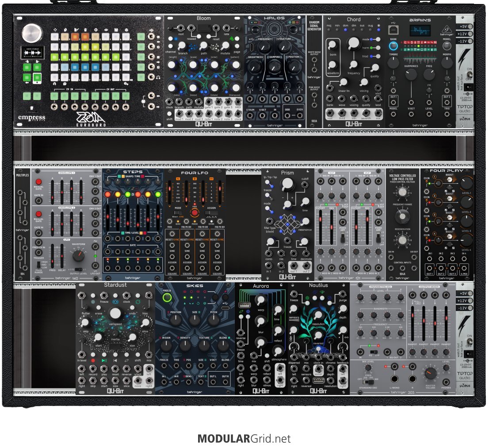Flip the ON/OFF switch on the bottom uZeus
This screenshot has height=448, width=489.
point(469,342)
